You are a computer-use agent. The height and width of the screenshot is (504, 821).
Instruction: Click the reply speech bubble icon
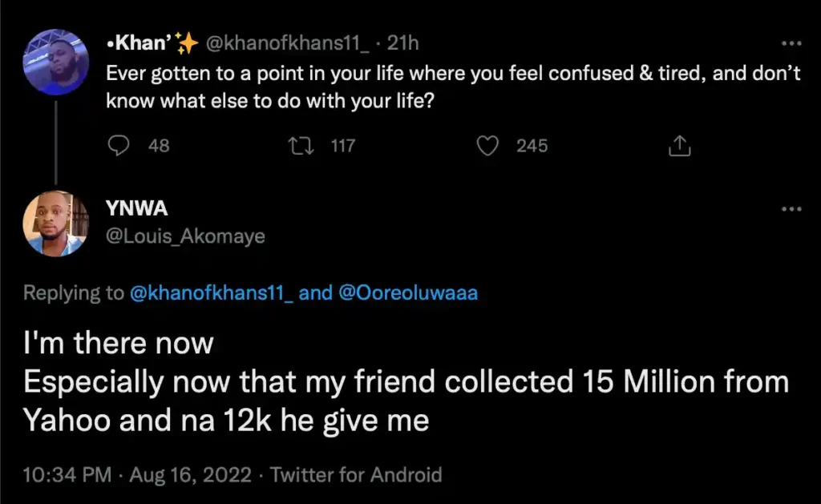click(x=119, y=145)
